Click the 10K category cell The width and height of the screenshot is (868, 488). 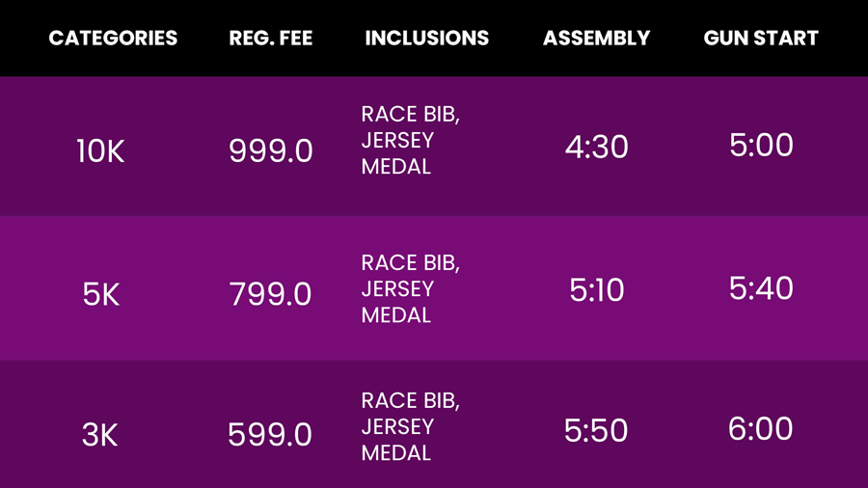(x=100, y=151)
